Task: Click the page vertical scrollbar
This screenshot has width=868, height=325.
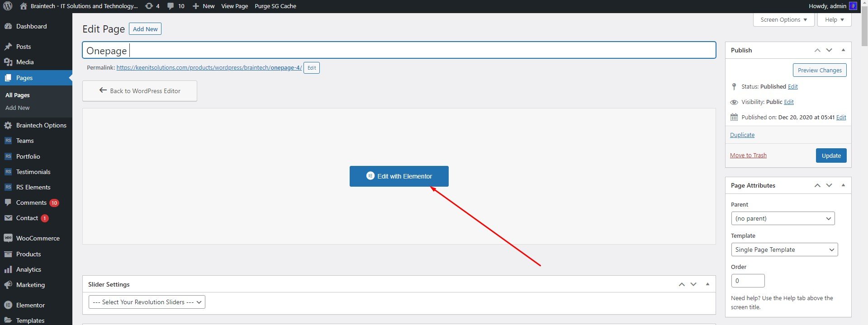Action: (x=864, y=27)
